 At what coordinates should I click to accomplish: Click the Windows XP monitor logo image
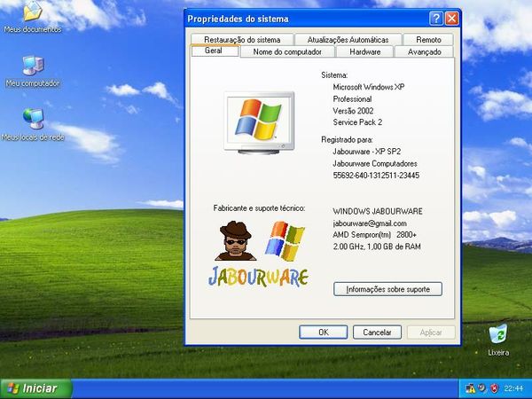[259, 122]
